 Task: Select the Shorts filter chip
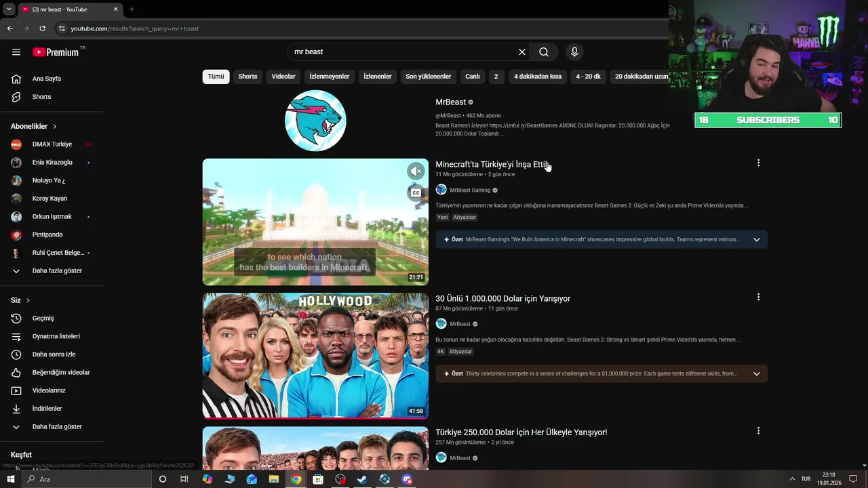pos(248,77)
